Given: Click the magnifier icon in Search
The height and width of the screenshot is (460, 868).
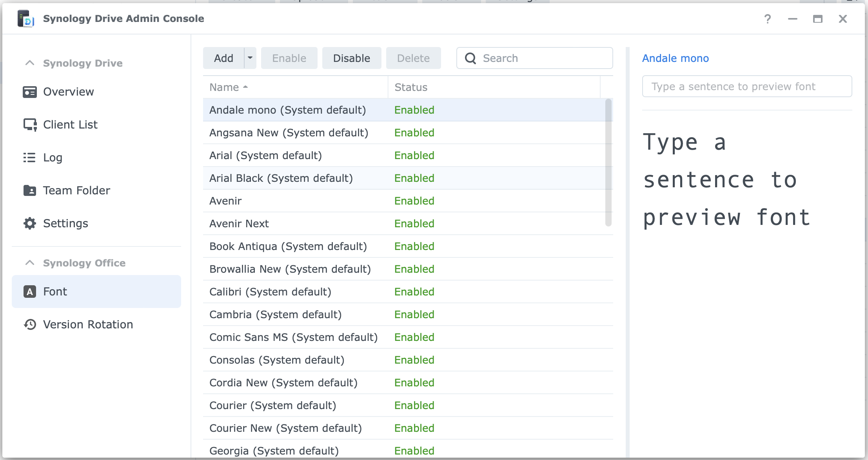Looking at the screenshot, I should (470, 58).
